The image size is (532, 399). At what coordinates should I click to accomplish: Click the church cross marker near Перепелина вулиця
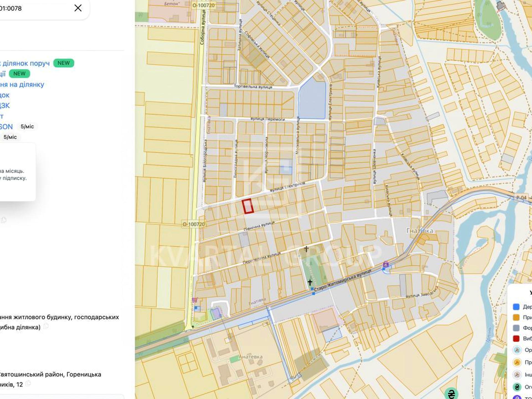(x=306, y=249)
